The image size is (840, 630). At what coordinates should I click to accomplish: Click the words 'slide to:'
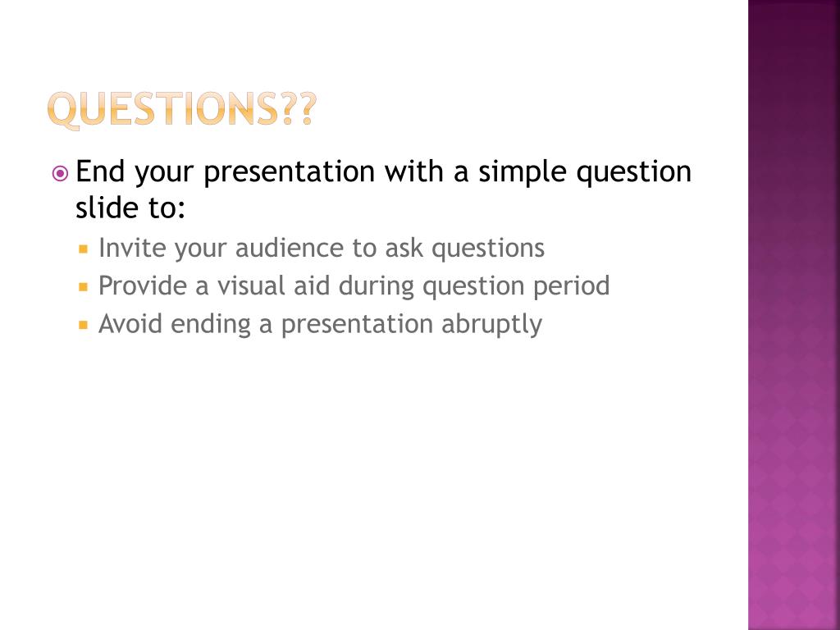(x=130, y=208)
